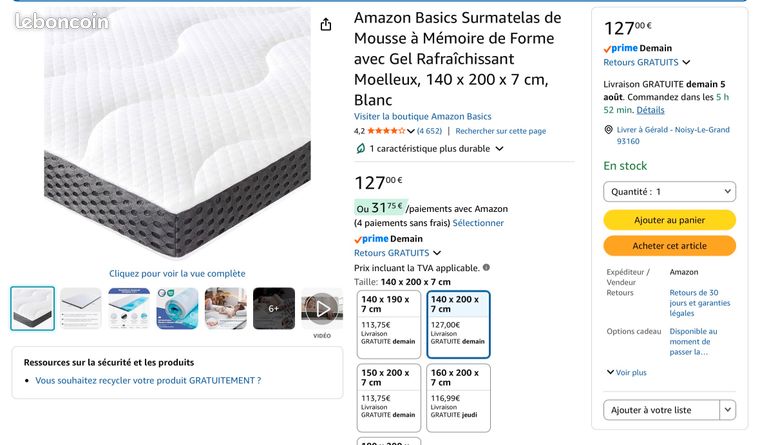Click the location pin delivery icon
760x445 pixels.
click(x=608, y=129)
